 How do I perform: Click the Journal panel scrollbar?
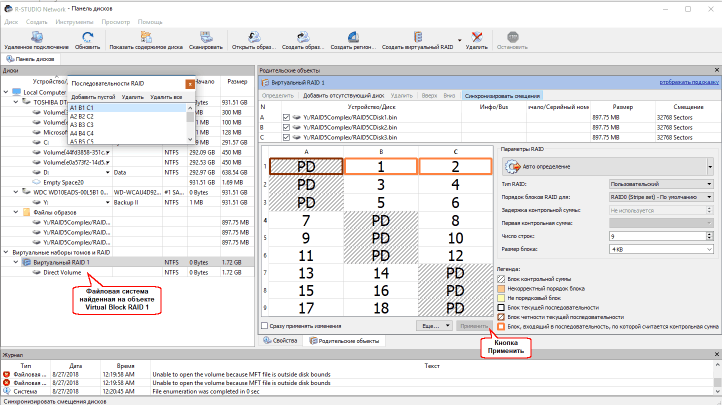click(x=717, y=378)
